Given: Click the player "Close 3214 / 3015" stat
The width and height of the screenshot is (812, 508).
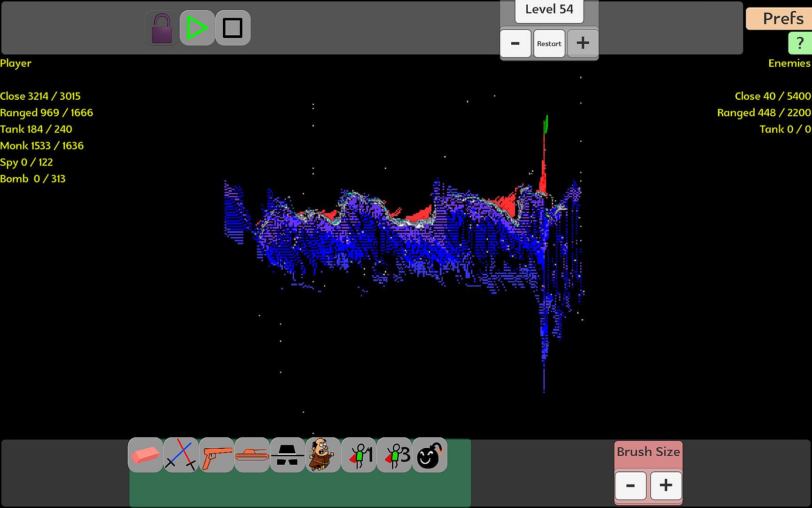Looking at the screenshot, I should [40, 96].
